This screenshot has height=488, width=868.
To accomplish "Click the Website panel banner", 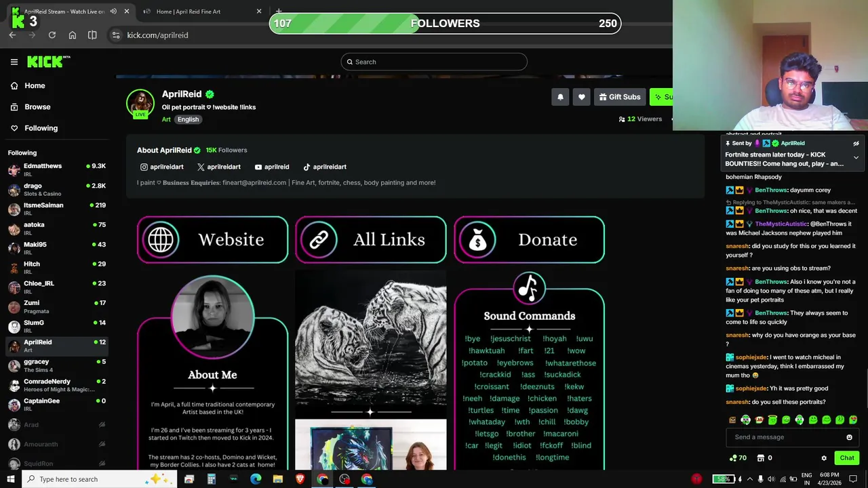I will (212, 239).
